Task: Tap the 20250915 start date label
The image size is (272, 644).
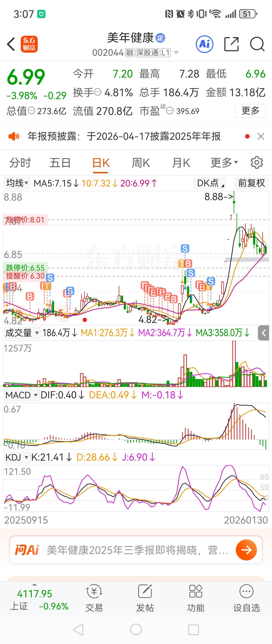Action: (x=26, y=520)
